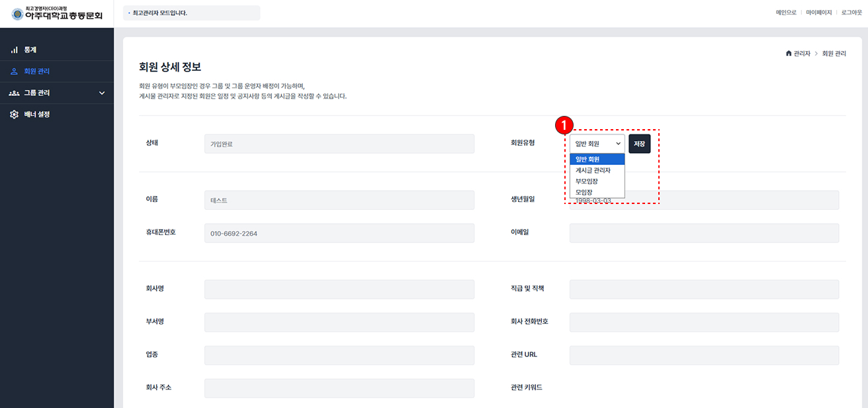
Task: Focus the 부서명 input field
Action: click(x=339, y=323)
